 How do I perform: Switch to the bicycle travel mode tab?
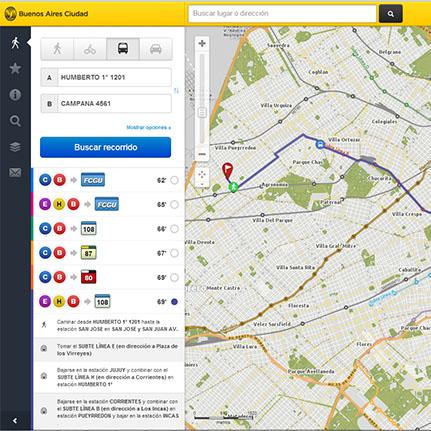[x=90, y=49]
